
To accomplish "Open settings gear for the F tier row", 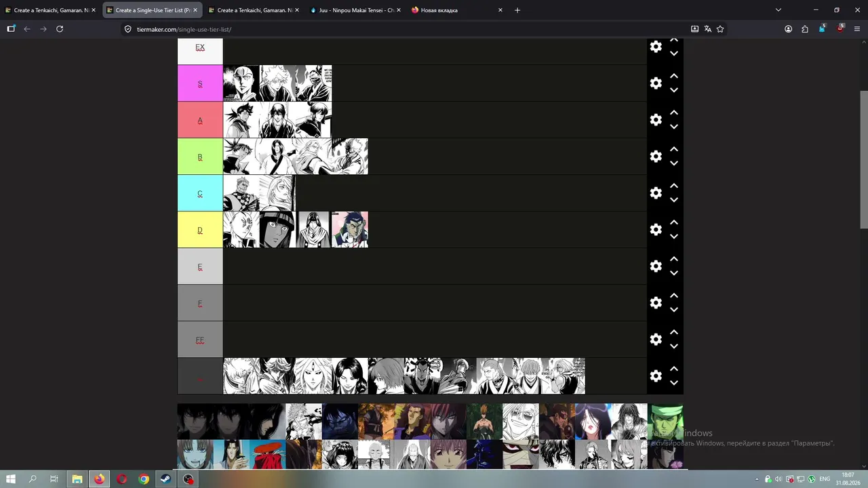I will click(656, 303).
